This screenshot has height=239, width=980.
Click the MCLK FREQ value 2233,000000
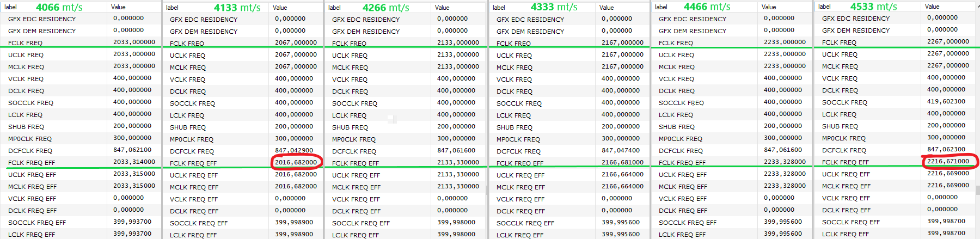pyautogui.click(x=785, y=66)
